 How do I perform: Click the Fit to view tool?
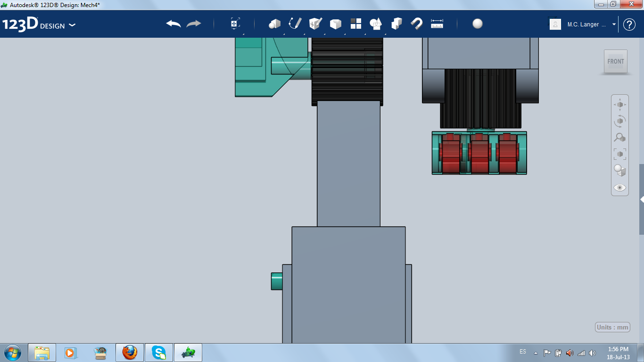coord(620,154)
